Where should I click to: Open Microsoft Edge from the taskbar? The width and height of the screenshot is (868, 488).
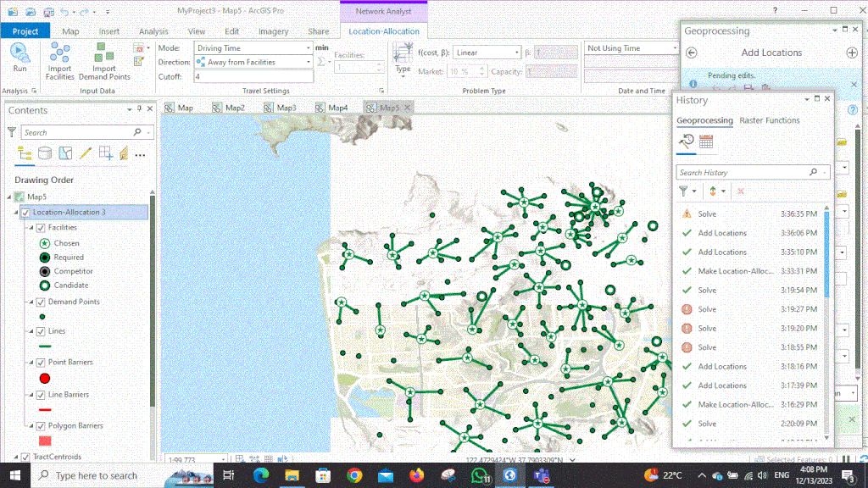(261, 475)
